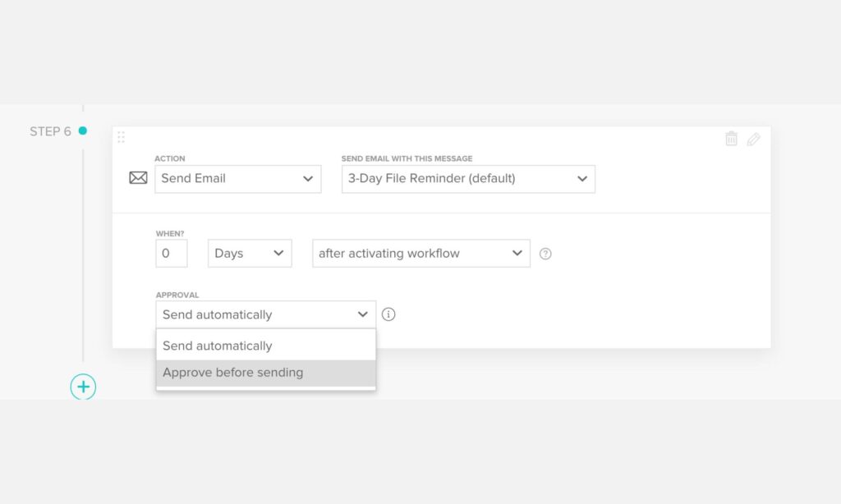Viewport: 841px width, 504px height.
Task: Open the 3-Day File Reminder message dropdown
Action: 468,179
